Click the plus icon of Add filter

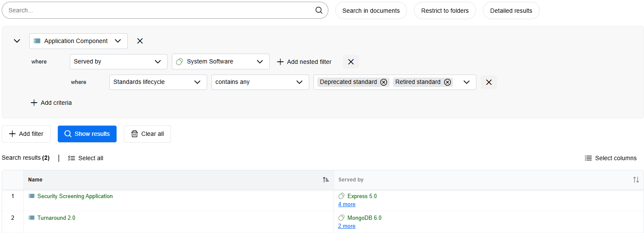tap(12, 134)
